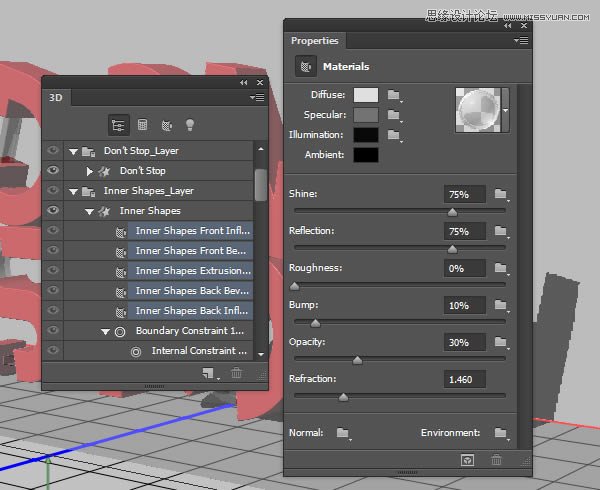
Task: Select Inner Shapes Front Inflation material
Action: tap(190, 231)
